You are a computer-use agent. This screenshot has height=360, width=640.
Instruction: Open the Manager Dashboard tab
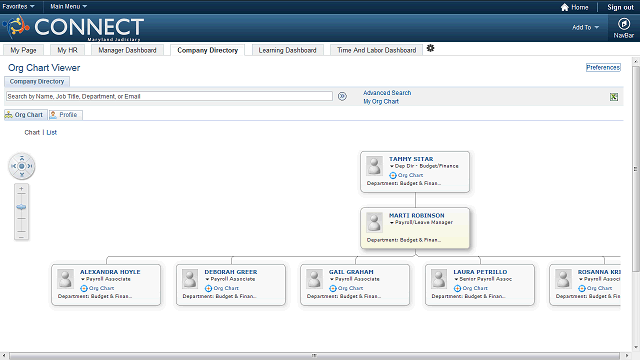pos(127,50)
